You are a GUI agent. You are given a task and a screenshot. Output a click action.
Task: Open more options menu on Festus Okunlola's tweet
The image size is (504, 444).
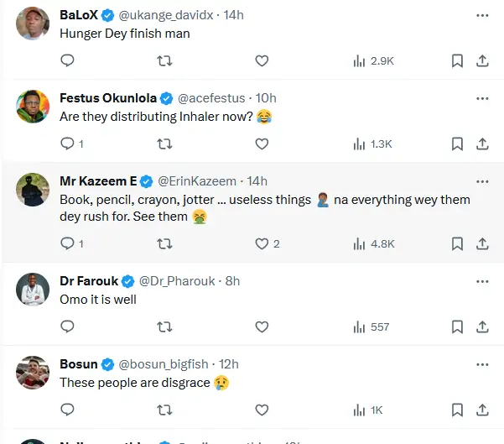point(482,97)
